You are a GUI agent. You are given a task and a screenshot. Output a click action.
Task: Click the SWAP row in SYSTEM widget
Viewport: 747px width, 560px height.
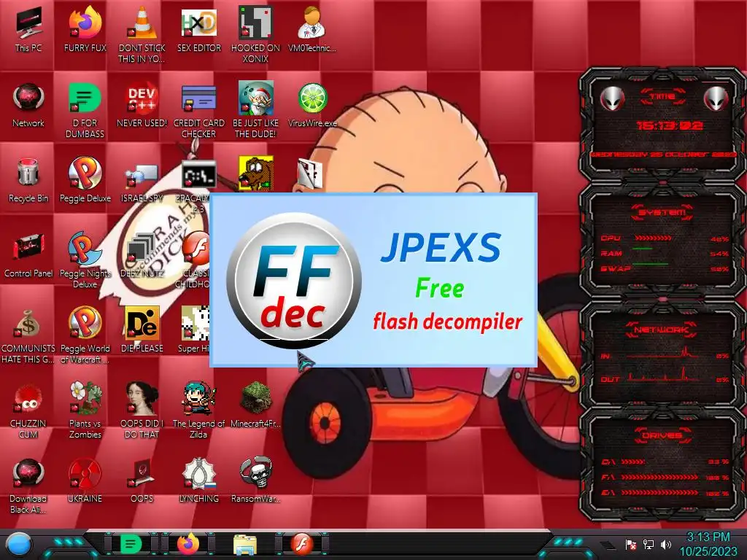[665, 268]
